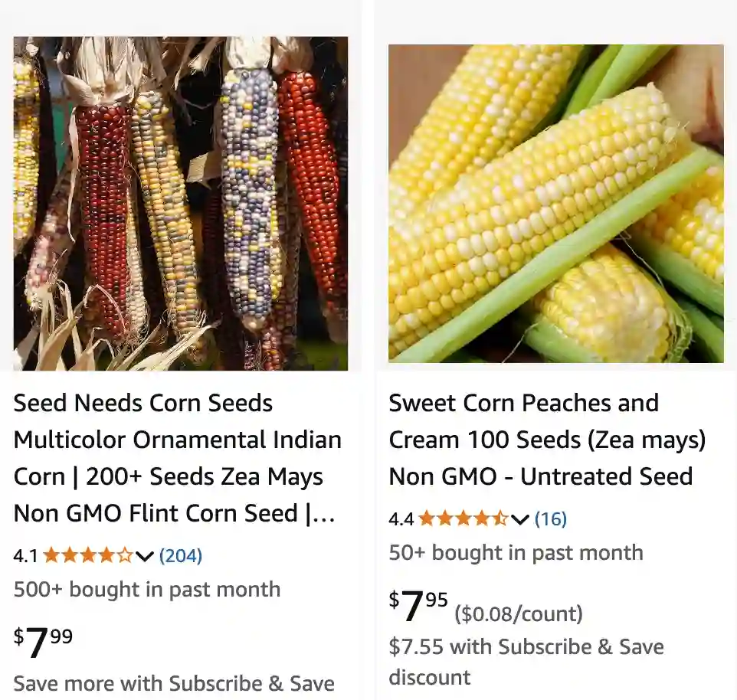Open the yellow sweet corn product image
This screenshot has width=737, height=700.
[556, 204]
